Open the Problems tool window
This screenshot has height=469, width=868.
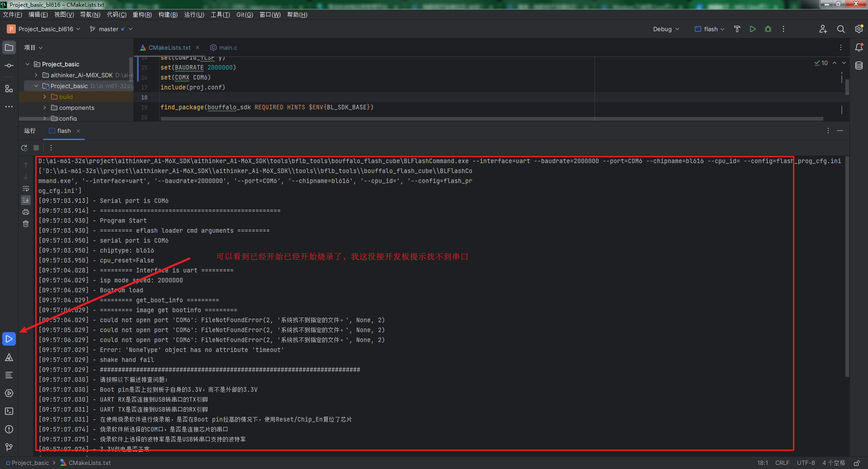(x=9, y=429)
